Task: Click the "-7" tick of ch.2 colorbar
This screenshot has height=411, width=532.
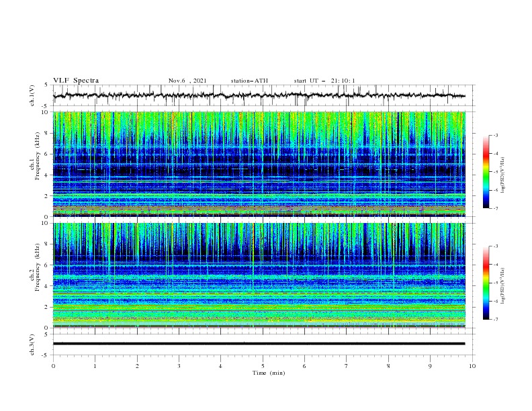Action: [x=495, y=320]
